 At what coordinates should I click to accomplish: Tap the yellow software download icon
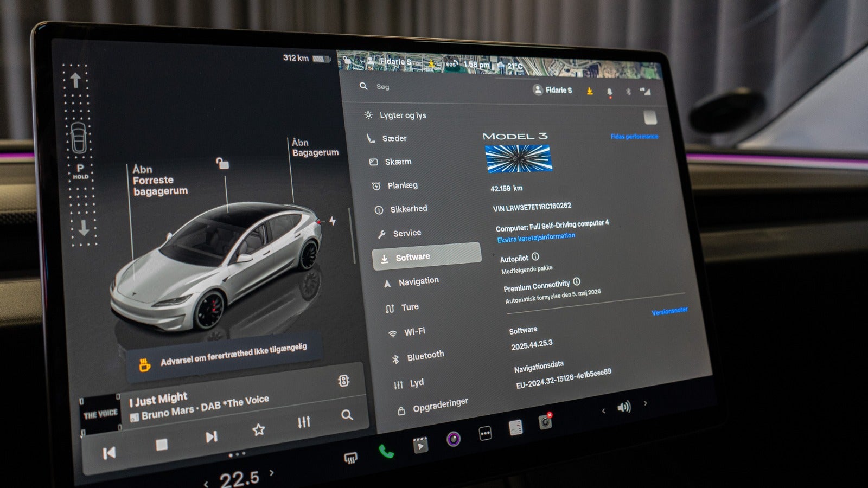[590, 91]
